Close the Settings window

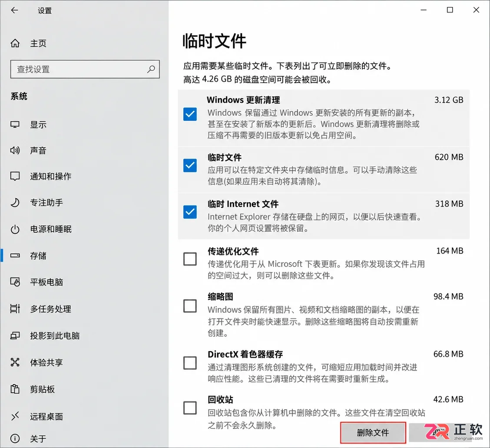(476, 10)
